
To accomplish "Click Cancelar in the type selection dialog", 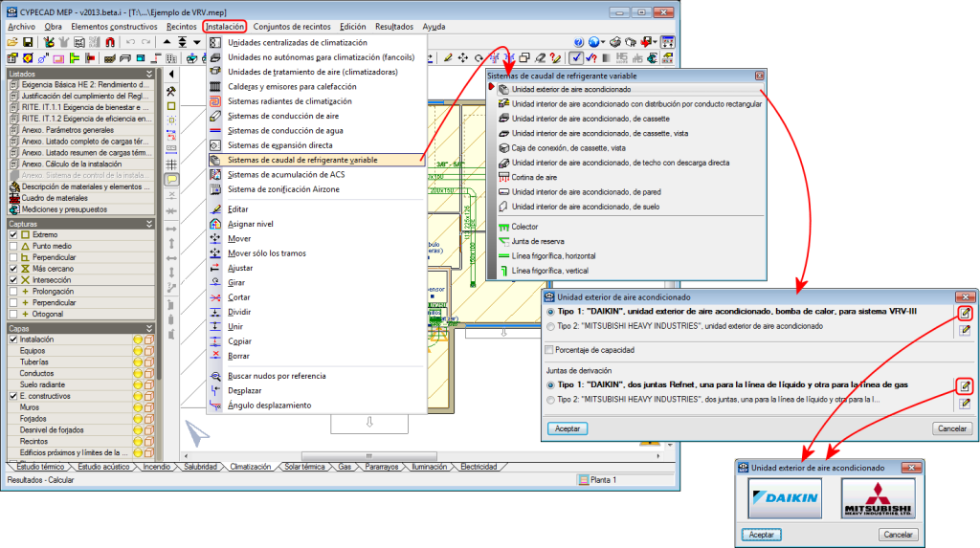I will point(952,428).
